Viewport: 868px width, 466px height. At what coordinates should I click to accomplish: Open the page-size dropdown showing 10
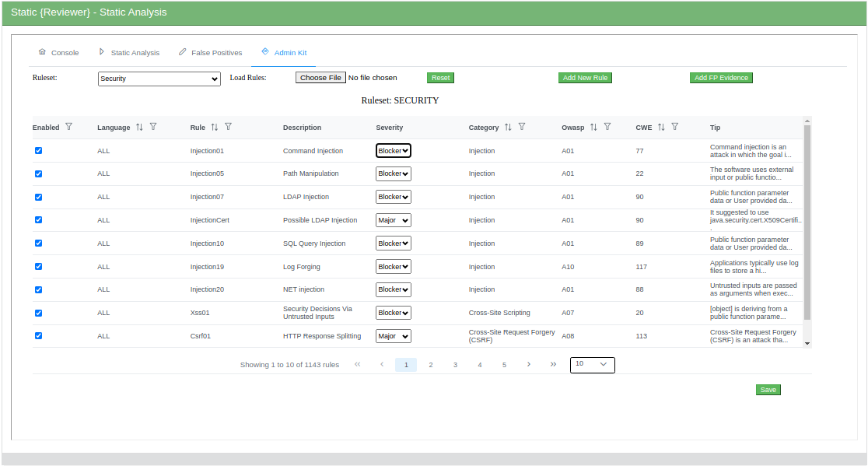(x=592, y=364)
